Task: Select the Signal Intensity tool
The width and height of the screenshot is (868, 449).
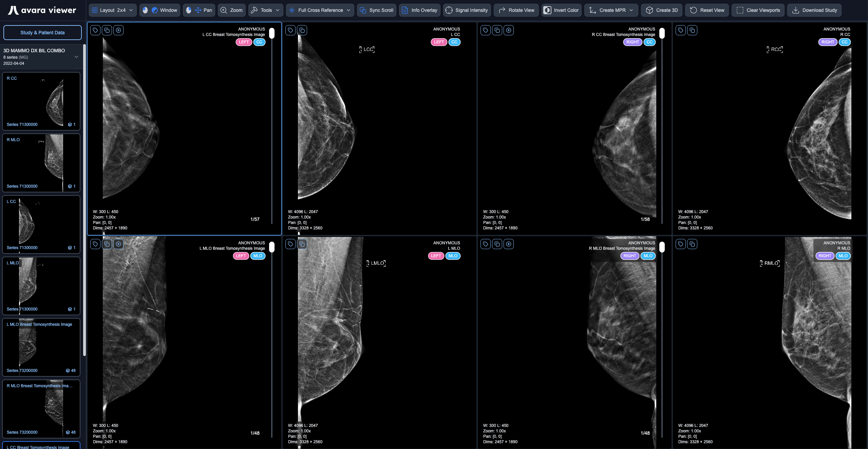Action: pyautogui.click(x=467, y=10)
